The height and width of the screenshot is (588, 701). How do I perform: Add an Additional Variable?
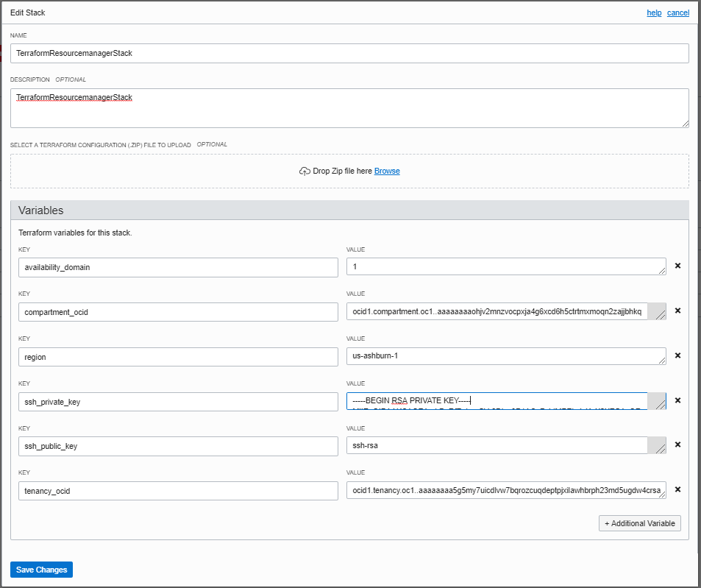click(x=639, y=523)
